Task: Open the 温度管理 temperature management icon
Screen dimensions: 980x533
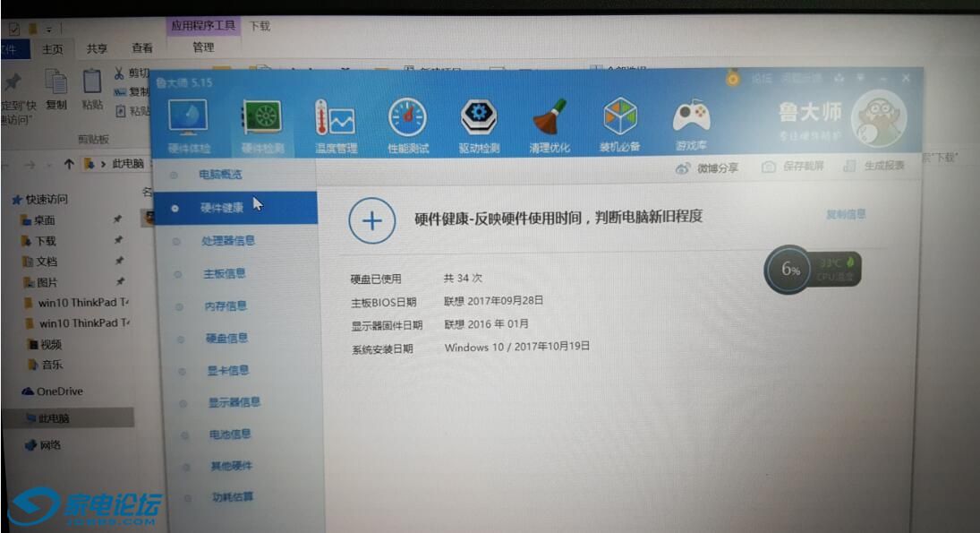Action: (x=336, y=121)
